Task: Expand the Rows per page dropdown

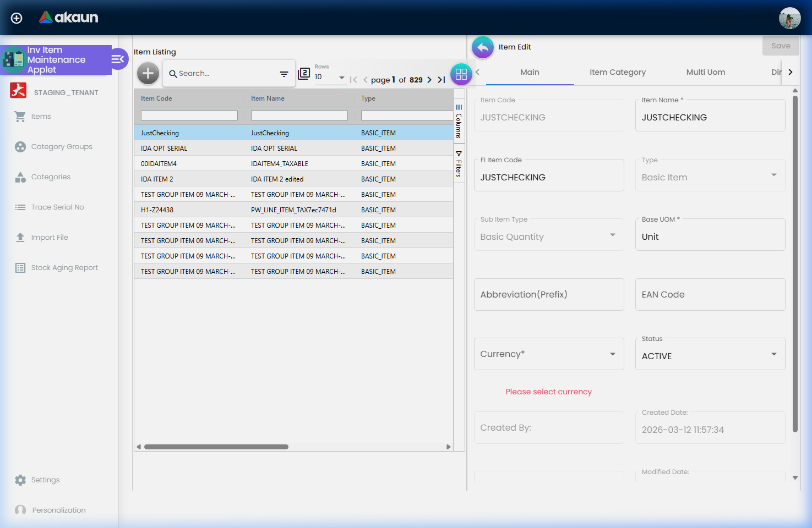Action: pos(330,77)
